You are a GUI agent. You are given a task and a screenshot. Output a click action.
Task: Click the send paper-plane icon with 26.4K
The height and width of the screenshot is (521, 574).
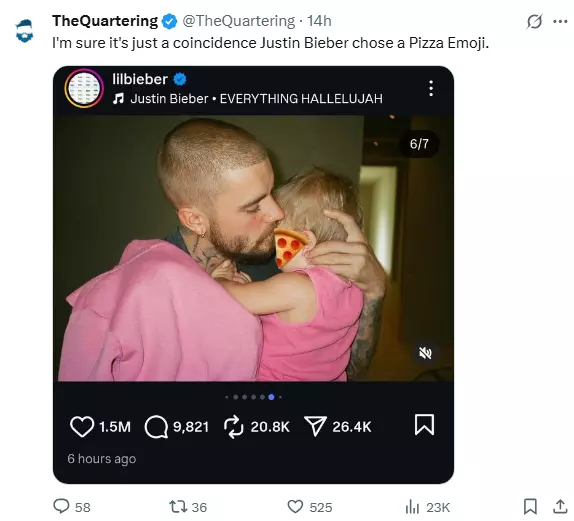click(315, 426)
